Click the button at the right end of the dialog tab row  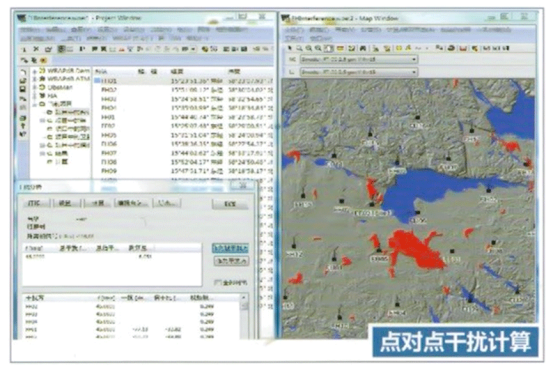(230, 204)
